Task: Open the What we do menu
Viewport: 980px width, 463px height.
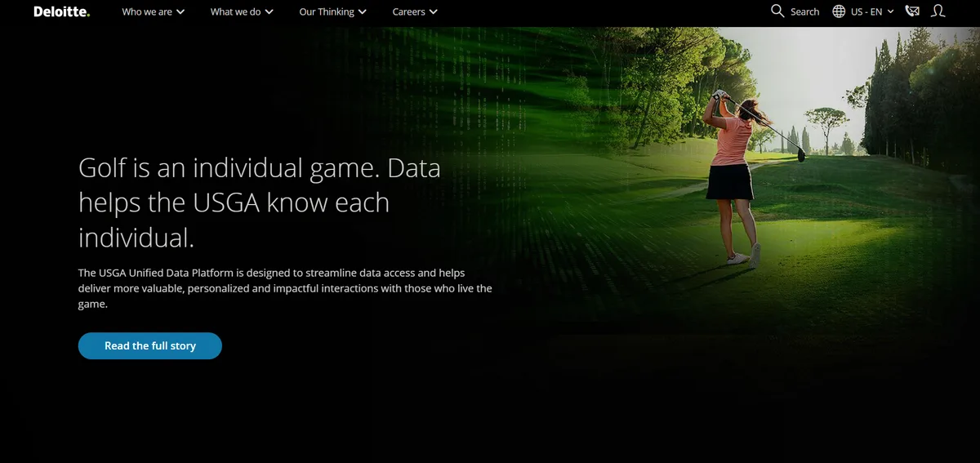Action: 242,11
